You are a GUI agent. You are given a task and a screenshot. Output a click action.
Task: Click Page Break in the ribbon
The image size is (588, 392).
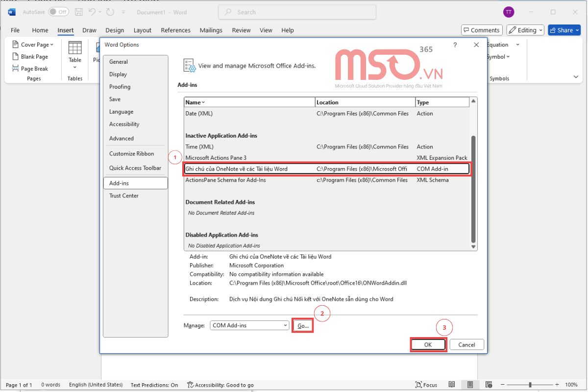30,69
